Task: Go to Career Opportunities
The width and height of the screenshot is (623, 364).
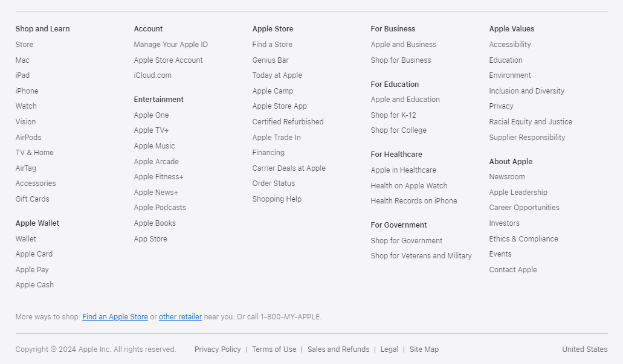Action: 524,208
